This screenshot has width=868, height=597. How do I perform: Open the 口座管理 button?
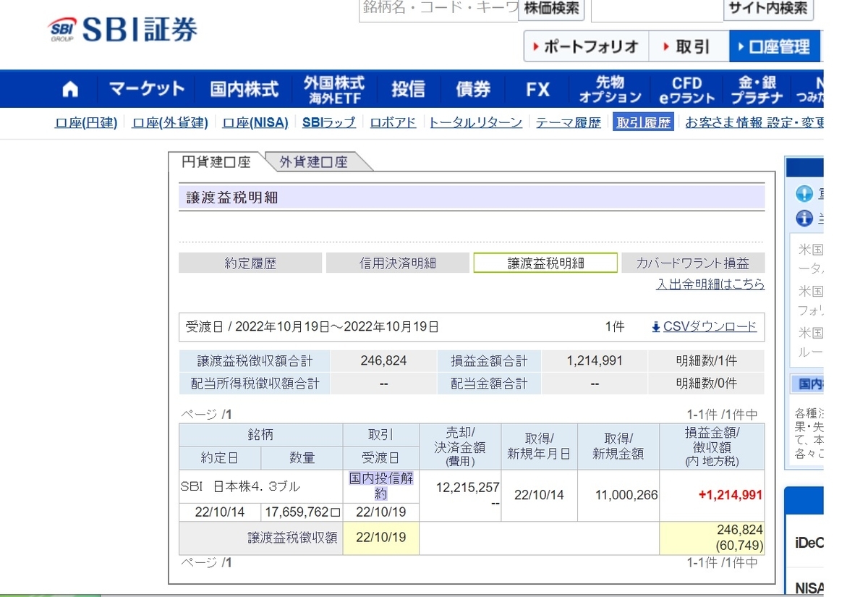[775, 47]
